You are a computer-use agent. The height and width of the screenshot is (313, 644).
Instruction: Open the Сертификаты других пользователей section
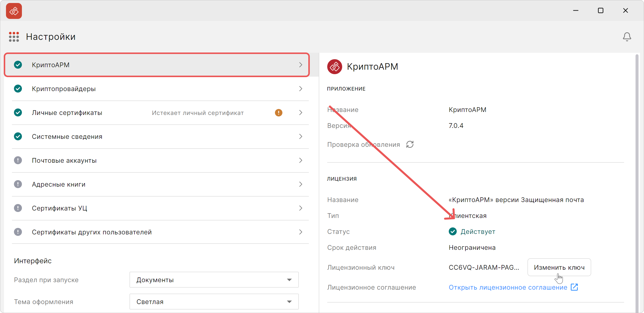pos(91,232)
